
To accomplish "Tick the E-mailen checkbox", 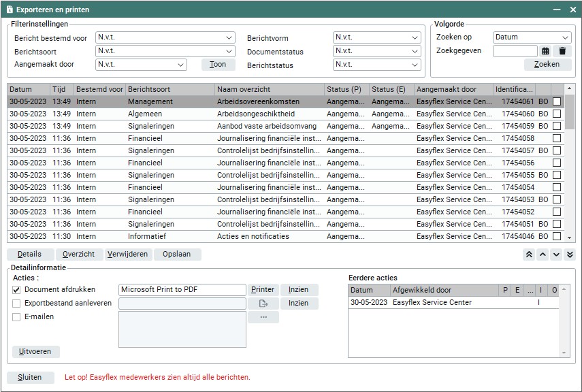I will coord(17,317).
